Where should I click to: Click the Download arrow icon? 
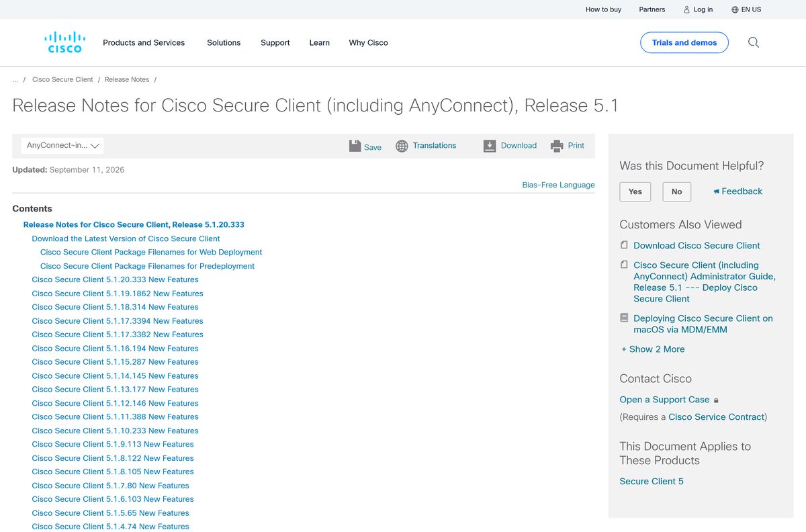click(490, 146)
